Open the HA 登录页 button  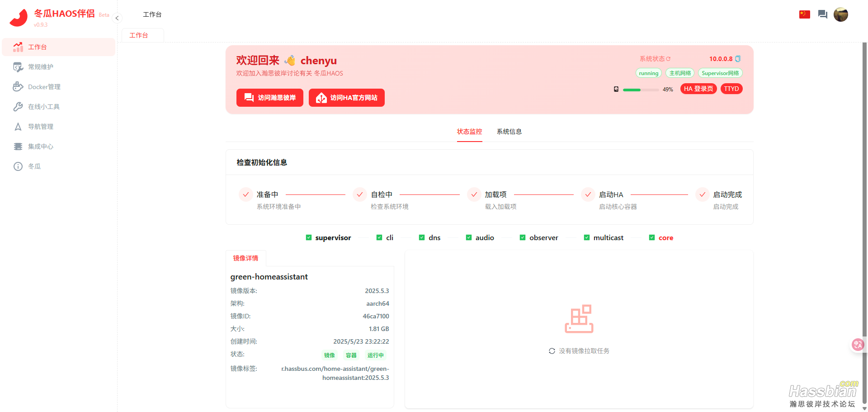tap(698, 89)
